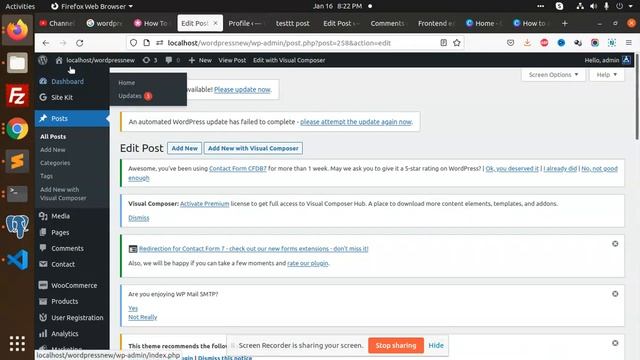The width and height of the screenshot is (640, 360).
Task: Click the WooCommerce sidebar icon
Action: [x=43, y=285]
